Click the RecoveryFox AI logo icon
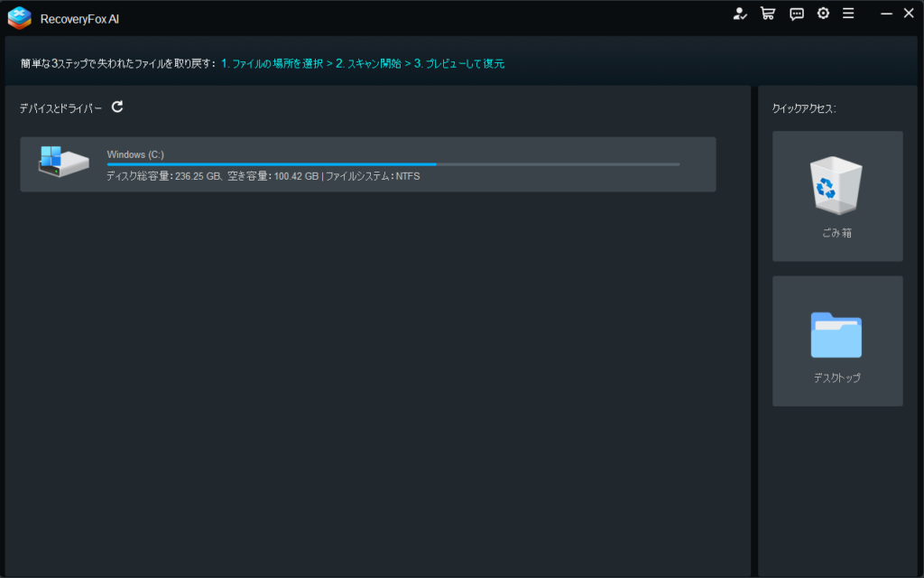The height and width of the screenshot is (578, 924). pyautogui.click(x=19, y=17)
